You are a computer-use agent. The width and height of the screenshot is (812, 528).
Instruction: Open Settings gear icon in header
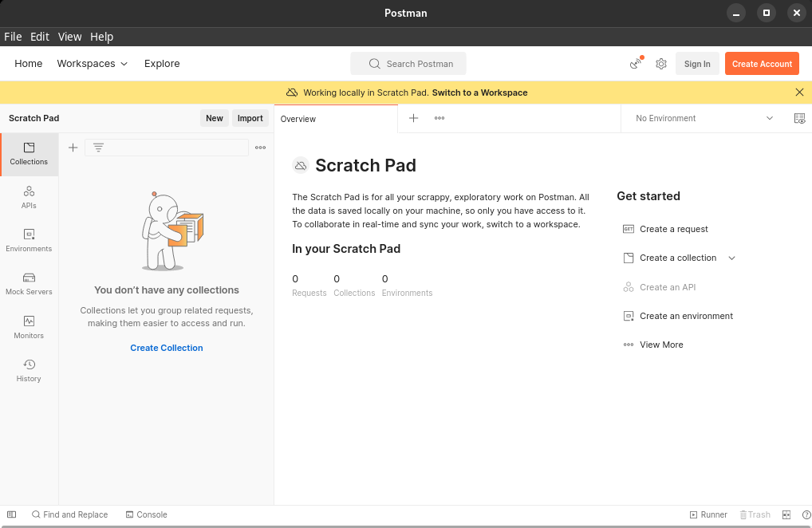[660, 64]
